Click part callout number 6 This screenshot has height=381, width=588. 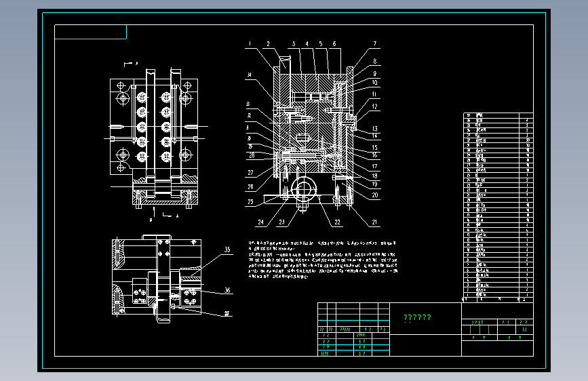(334, 44)
